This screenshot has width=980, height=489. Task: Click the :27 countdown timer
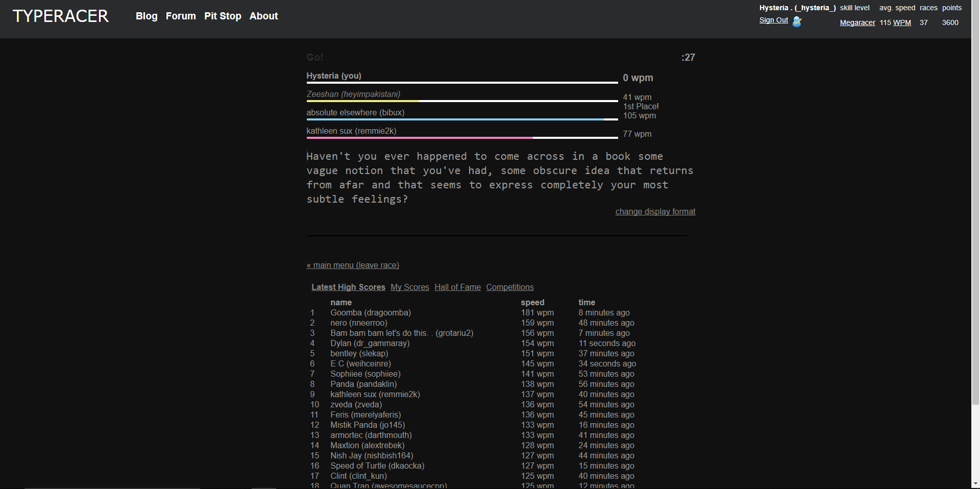688,58
